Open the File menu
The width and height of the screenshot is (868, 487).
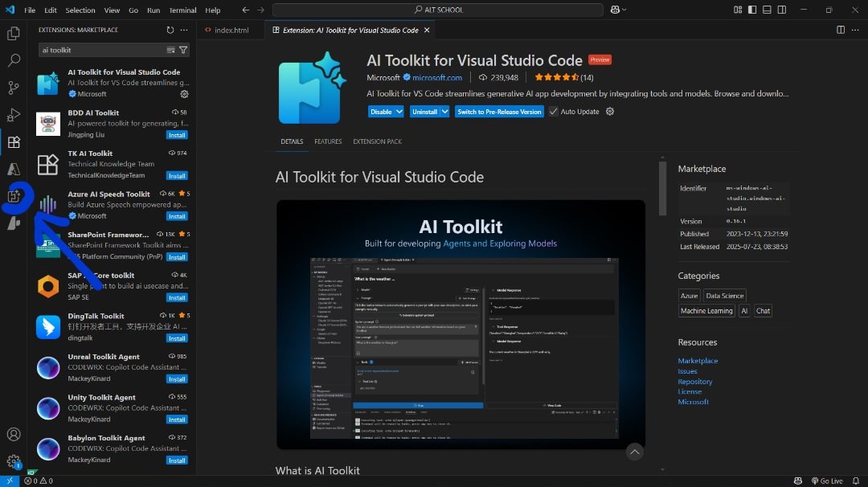tap(30, 10)
